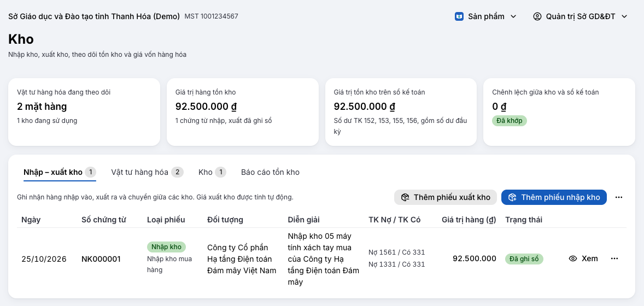Click the Thêm phiếu nhập kho button

pos(554,197)
